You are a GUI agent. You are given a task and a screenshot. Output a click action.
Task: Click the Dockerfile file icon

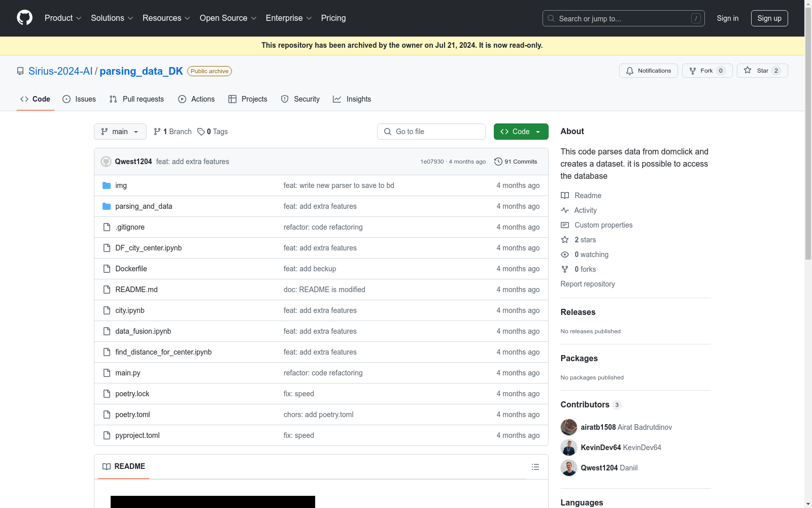tap(107, 269)
